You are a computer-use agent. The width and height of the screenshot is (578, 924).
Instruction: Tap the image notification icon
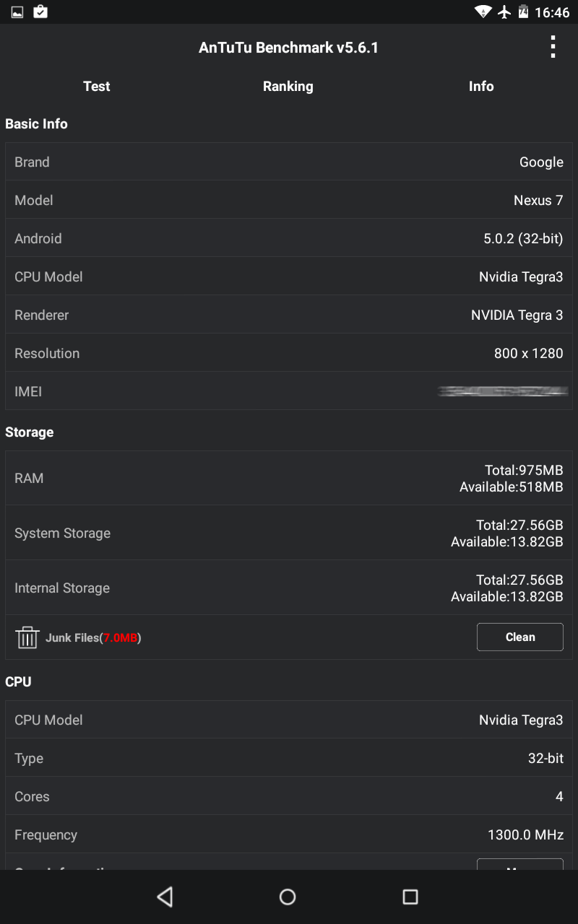[17, 12]
